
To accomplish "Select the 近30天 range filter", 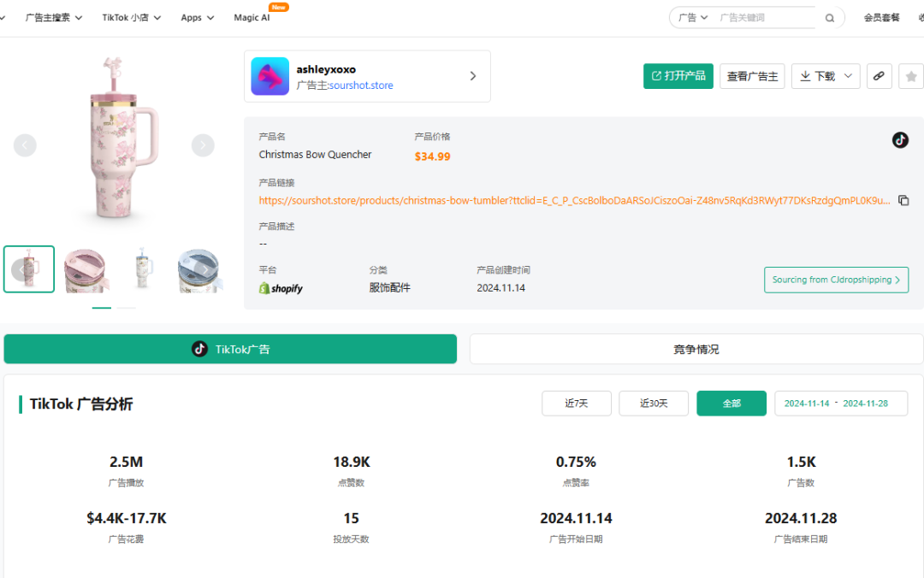I will pos(654,403).
